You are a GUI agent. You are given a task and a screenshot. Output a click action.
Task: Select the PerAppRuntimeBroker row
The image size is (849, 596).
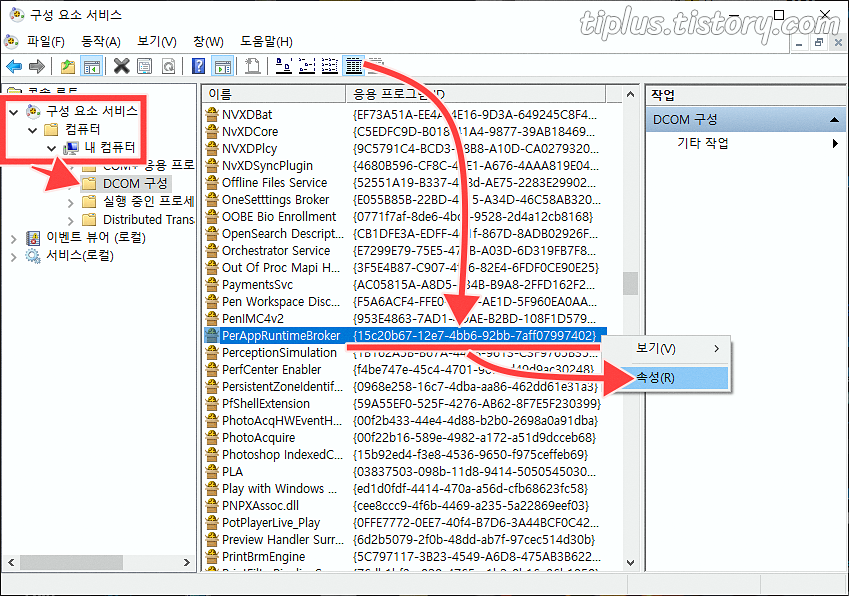pyautogui.click(x=405, y=336)
